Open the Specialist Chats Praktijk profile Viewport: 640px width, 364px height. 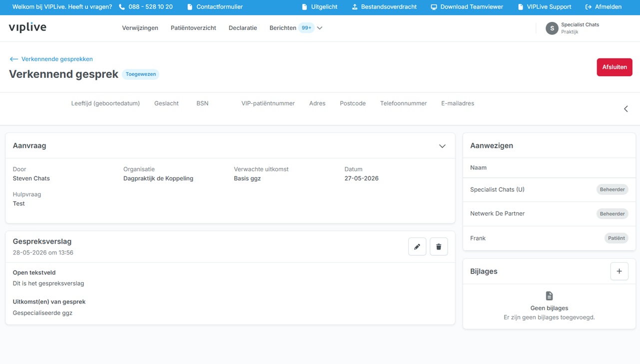point(573,28)
